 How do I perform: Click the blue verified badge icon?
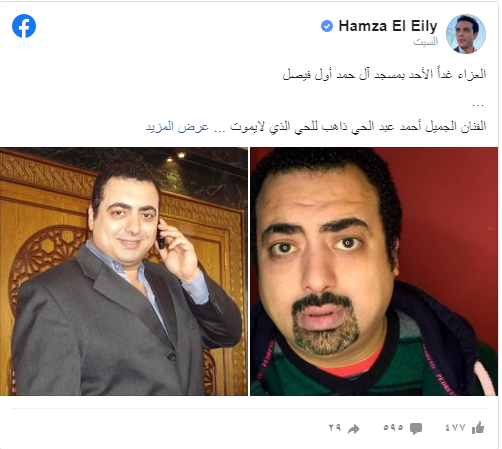coord(327,26)
